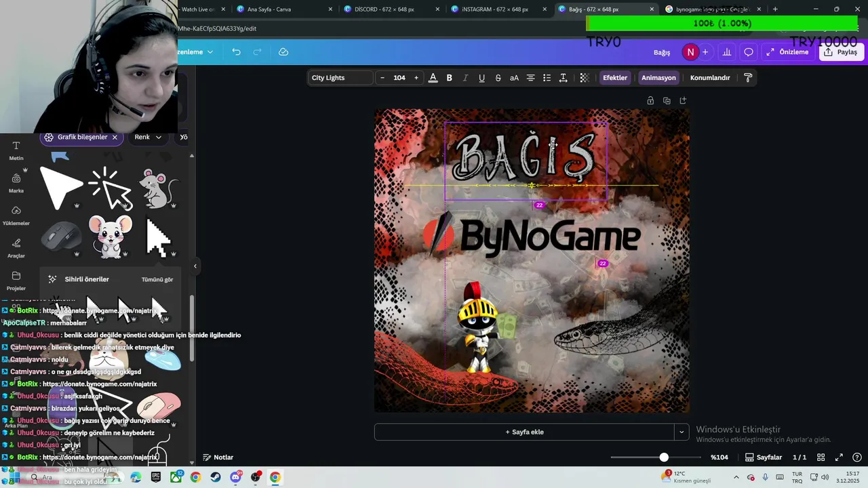This screenshot has height=488, width=868.
Task: Open the grid view icon
Action: coord(821,457)
